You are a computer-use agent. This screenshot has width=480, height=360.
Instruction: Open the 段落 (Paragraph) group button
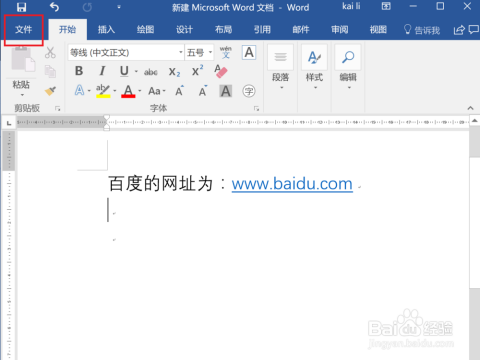(x=280, y=68)
